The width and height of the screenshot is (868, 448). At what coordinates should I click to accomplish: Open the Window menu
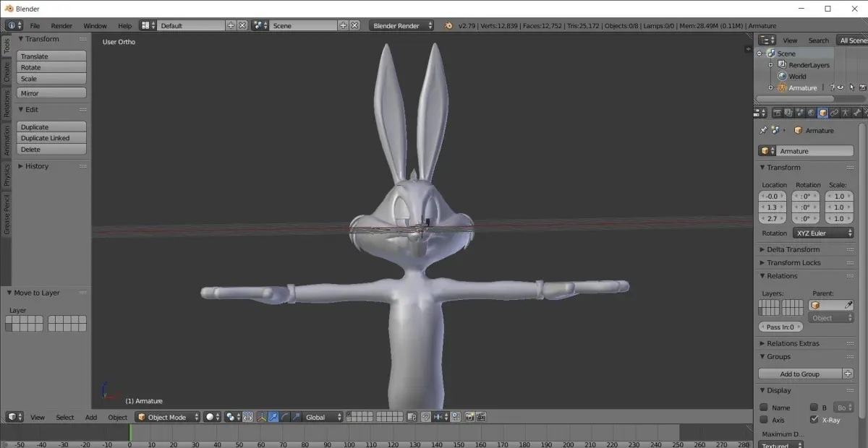(95, 25)
